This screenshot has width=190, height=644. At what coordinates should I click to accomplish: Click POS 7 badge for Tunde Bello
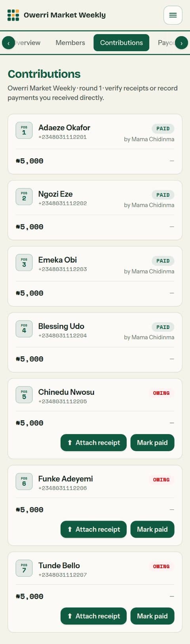tap(24, 568)
